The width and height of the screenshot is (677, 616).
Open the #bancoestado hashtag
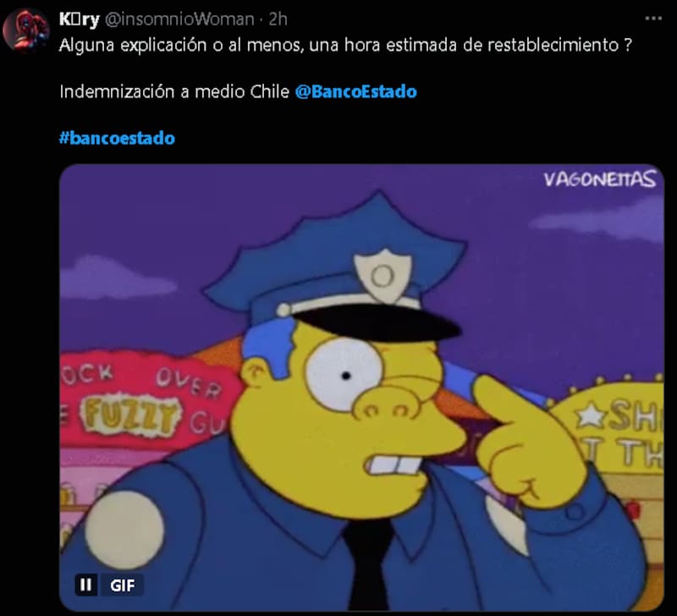pos(117,138)
